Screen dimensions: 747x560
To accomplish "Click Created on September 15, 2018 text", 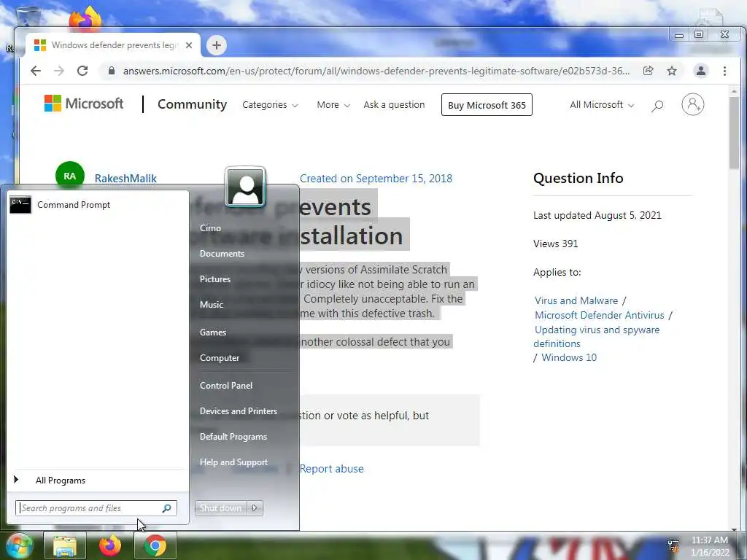I will click(376, 179).
